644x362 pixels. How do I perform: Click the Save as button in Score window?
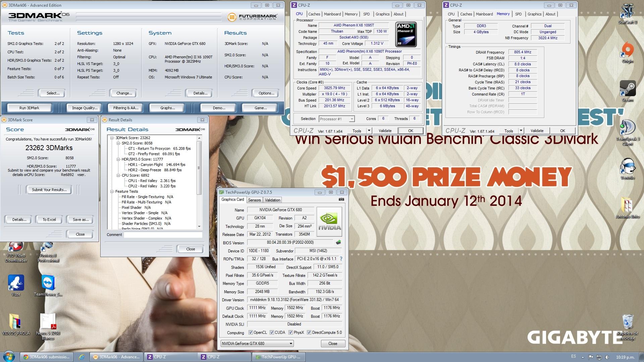81,220
